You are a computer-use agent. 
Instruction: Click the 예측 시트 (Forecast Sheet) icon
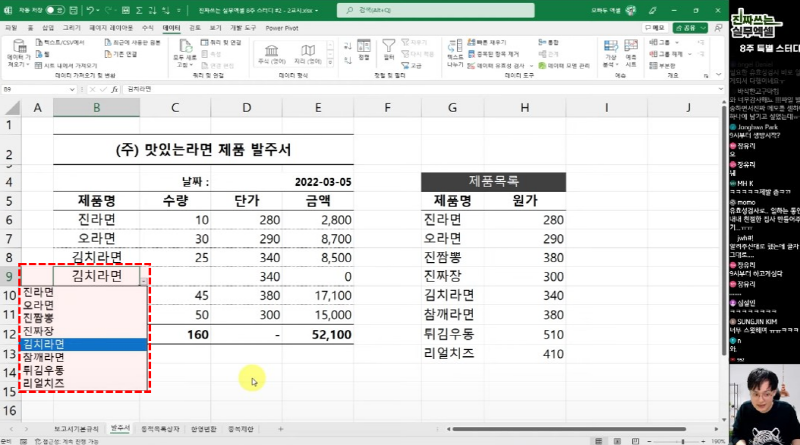(x=631, y=53)
